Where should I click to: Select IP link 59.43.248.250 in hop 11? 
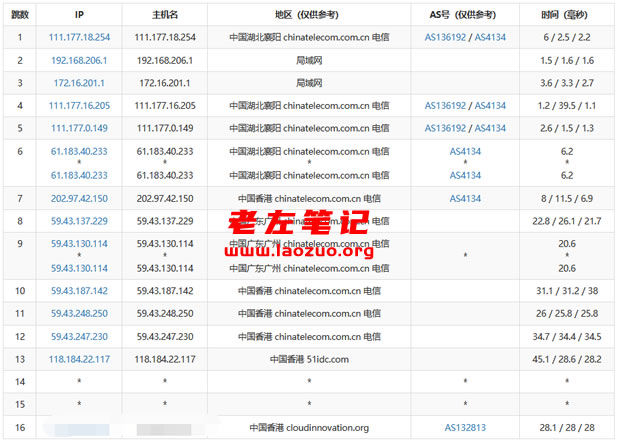click(x=80, y=314)
